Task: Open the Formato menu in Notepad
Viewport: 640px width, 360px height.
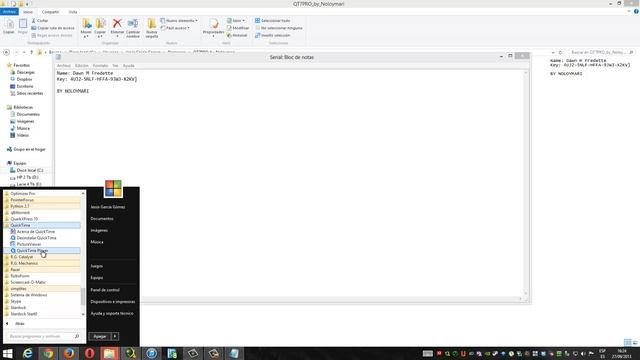Action: point(100,66)
